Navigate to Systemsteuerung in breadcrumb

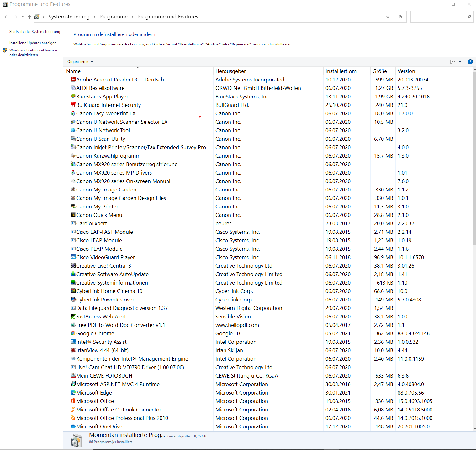(x=69, y=17)
